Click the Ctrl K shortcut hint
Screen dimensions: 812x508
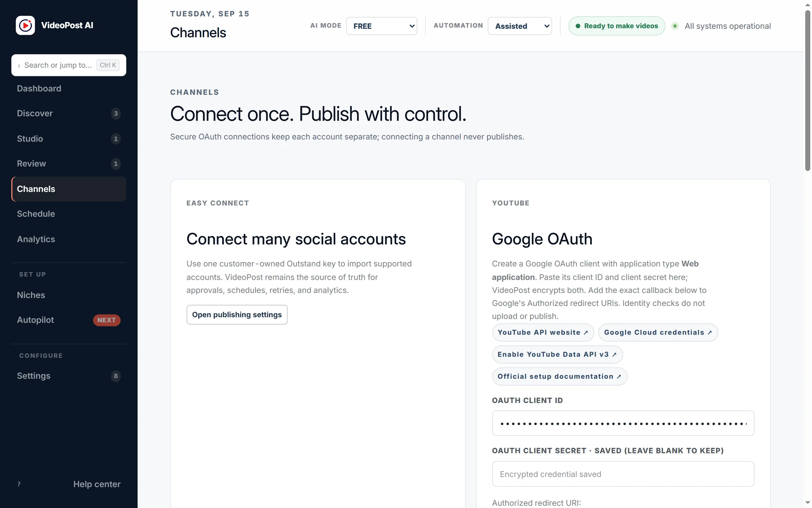(x=108, y=65)
